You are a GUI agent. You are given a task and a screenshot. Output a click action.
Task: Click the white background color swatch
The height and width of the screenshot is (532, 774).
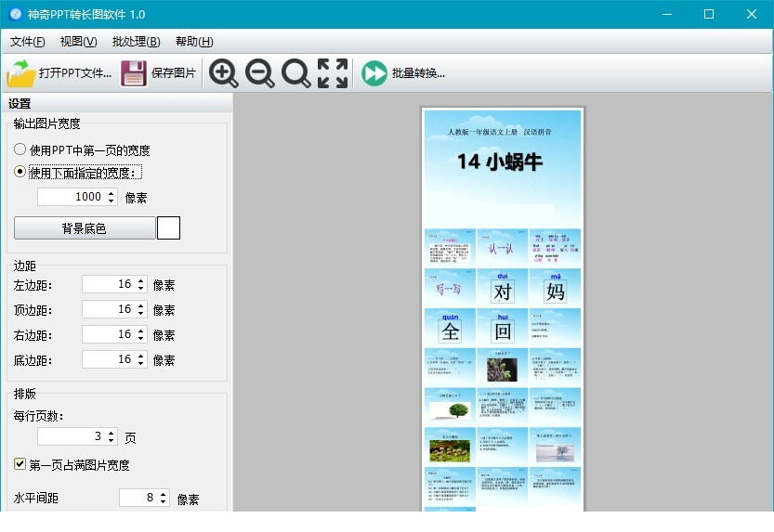coord(168,227)
